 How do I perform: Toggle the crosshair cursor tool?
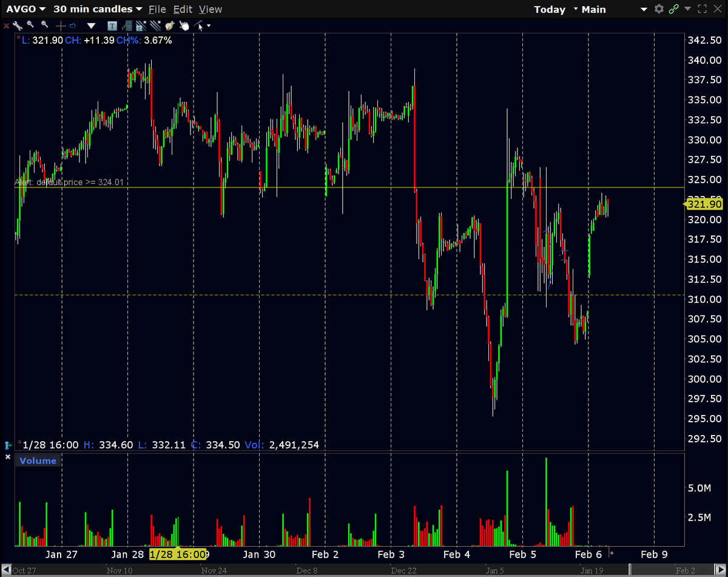61,25
